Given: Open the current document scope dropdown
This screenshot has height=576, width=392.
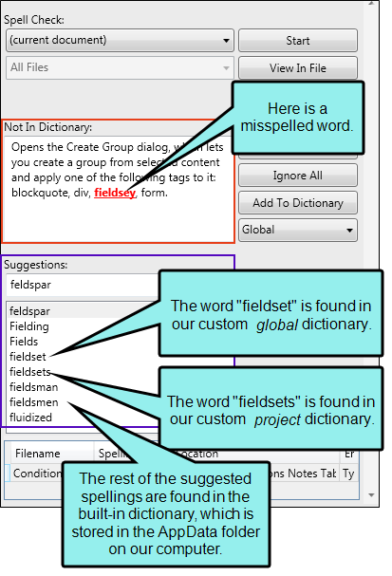Looking at the screenshot, I should pos(120,40).
